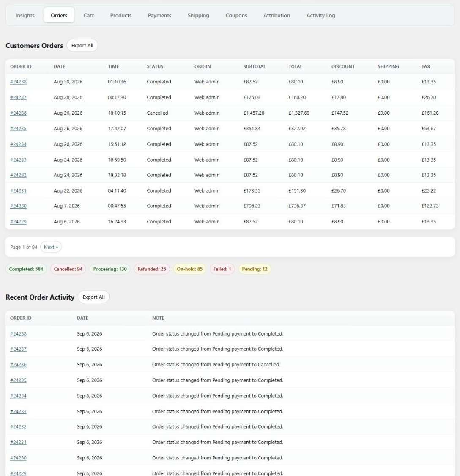
Task: Click the SUBTOTAL column header
Action: [254, 66]
